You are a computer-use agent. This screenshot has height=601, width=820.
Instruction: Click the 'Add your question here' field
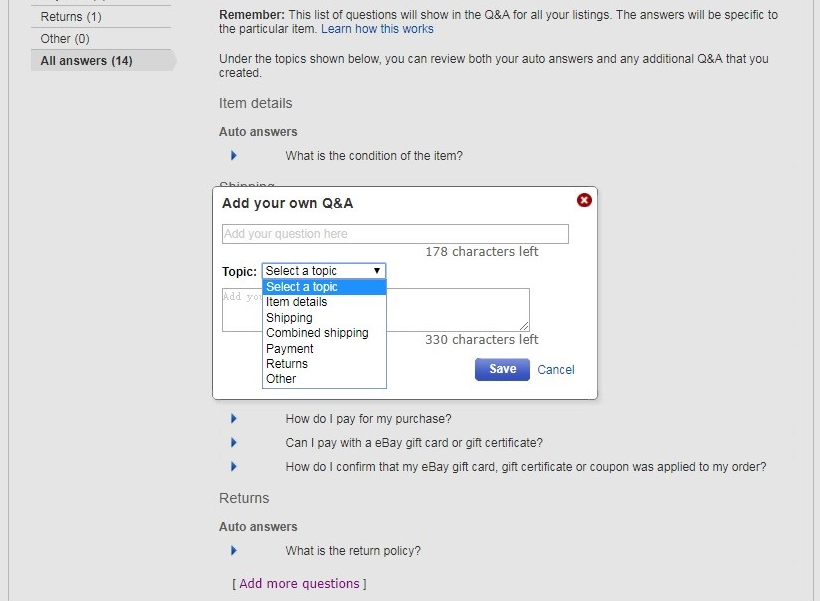(395, 234)
